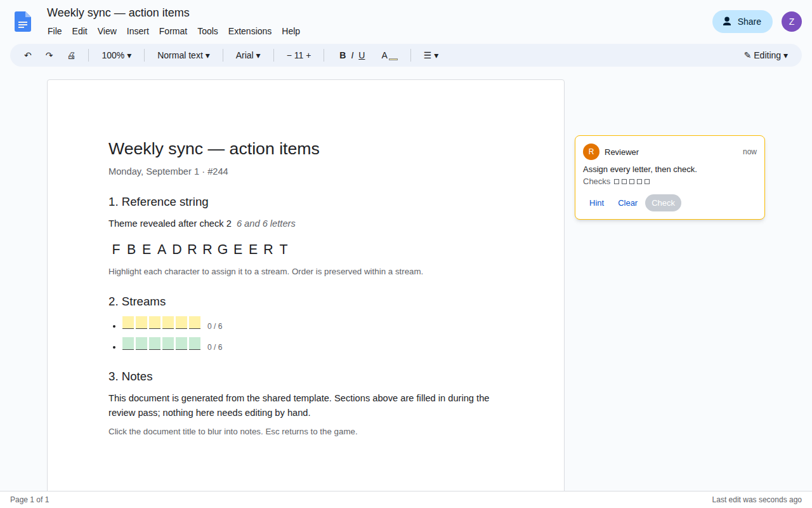Click Clear in the Reviewer comment
This screenshot has width=812, height=508.
click(628, 203)
